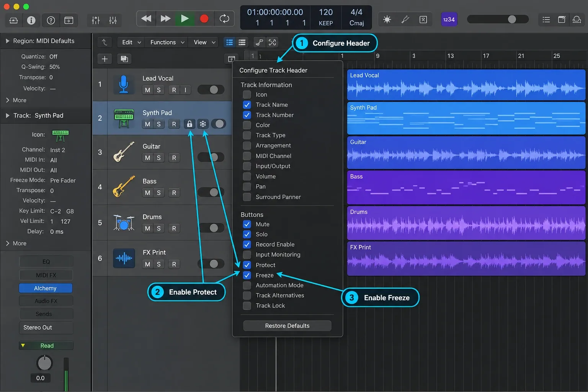The image size is (588, 392).
Task: Open Quick Help question mark icon
Action: click(x=51, y=20)
